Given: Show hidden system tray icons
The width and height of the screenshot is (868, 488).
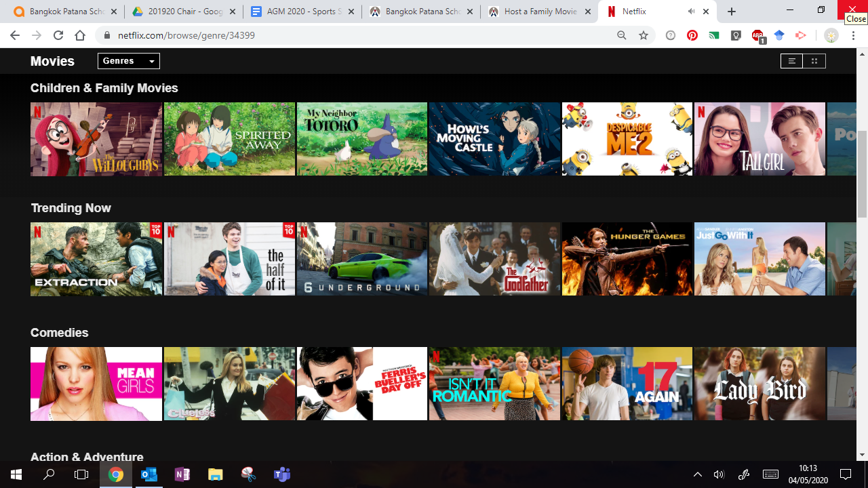Looking at the screenshot, I should tap(697, 474).
